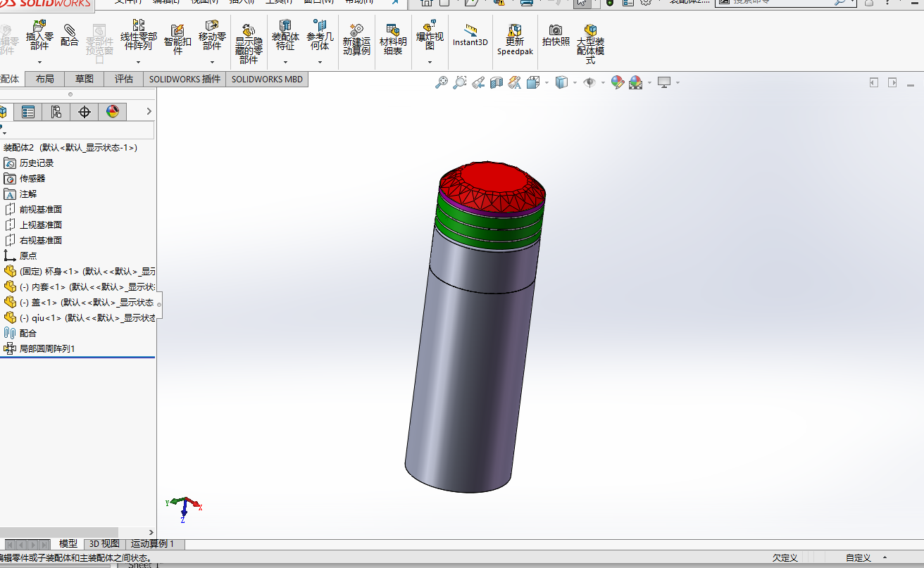Open the 装配体特征 dropdown arrow
This screenshot has width=924, height=568.
(x=285, y=62)
